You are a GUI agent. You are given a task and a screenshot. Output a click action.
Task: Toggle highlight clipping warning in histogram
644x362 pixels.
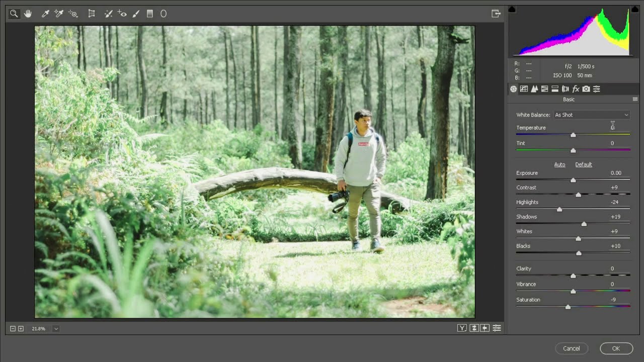coord(635,9)
